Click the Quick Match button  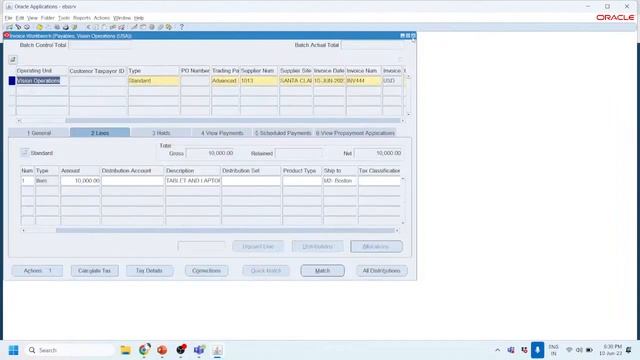pos(266,271)
